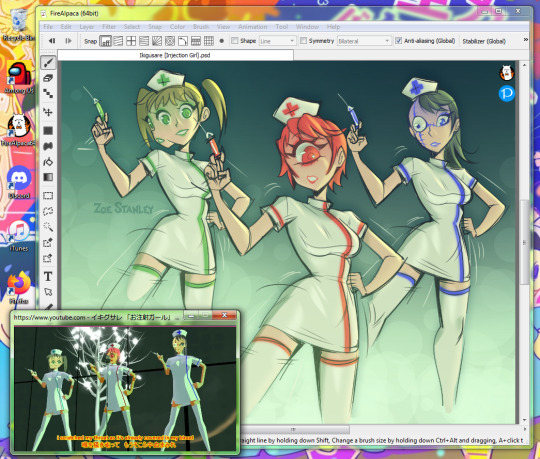
Task: Open the Help menu
Action: pyautogui.click(x=333, y=27)
